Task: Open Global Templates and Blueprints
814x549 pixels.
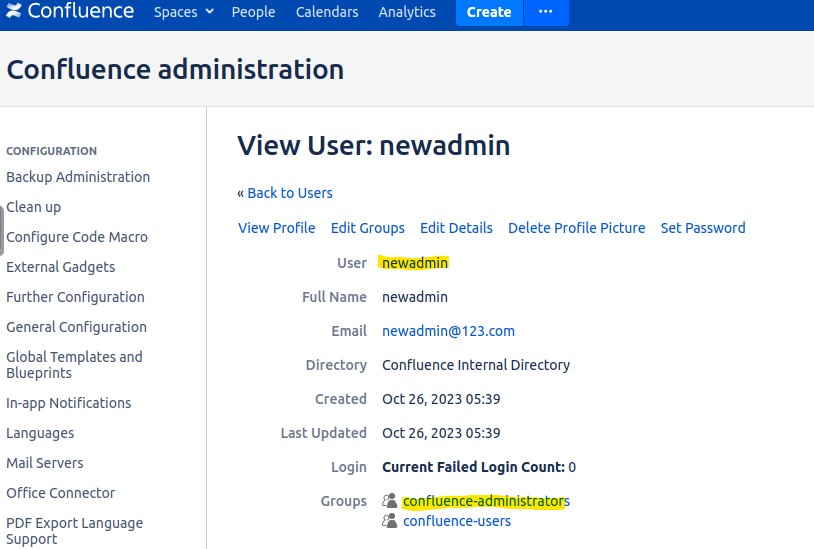Action: point(74,365)
